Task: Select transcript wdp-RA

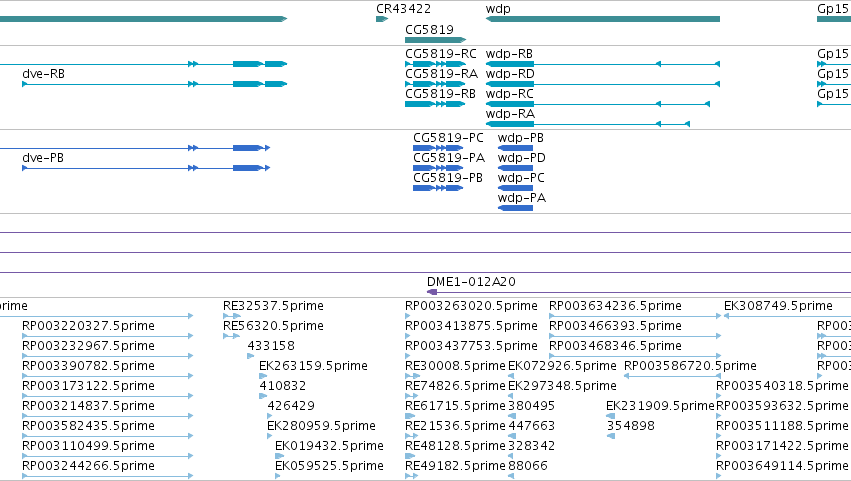Action: pos(510,113)
